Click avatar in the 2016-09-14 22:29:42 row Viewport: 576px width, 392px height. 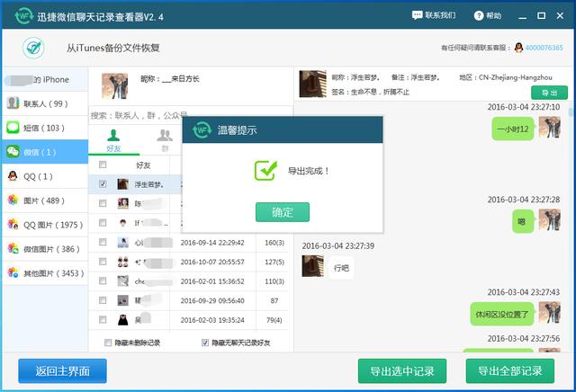click(x=122, y=242)
